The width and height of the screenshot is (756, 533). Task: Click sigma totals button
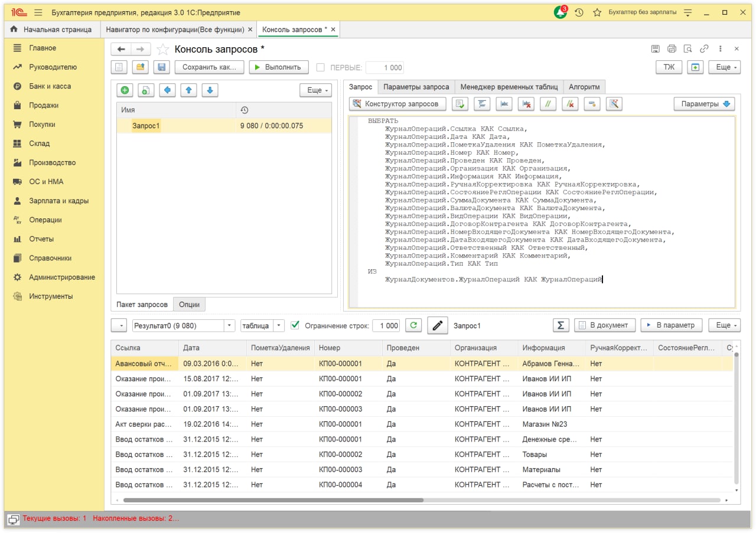pos(561,325)
